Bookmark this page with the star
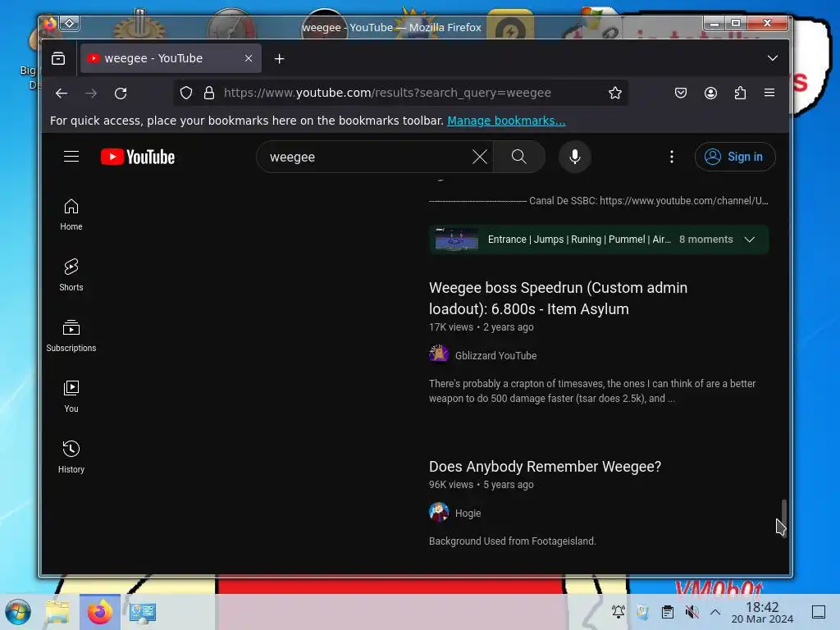Viewport: 840px width, 630px height. point(615,94)
